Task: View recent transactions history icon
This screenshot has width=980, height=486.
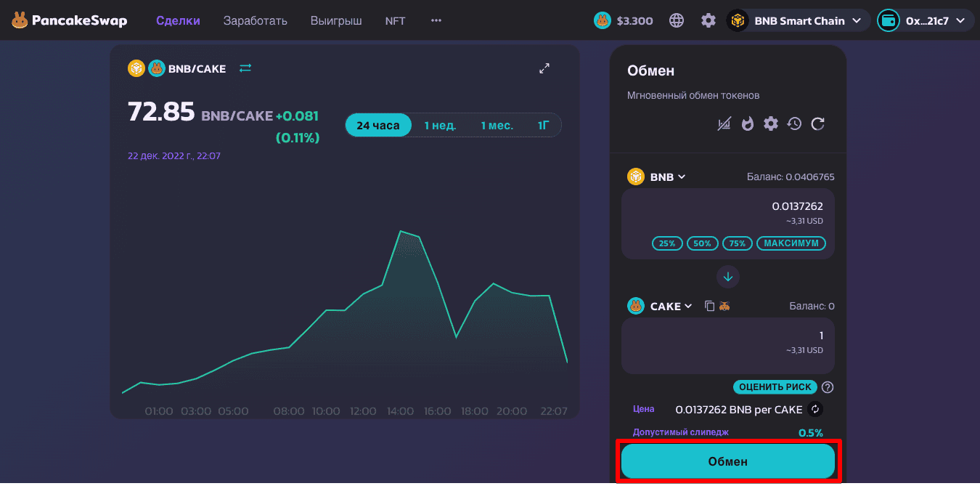Action: (794, 124)
